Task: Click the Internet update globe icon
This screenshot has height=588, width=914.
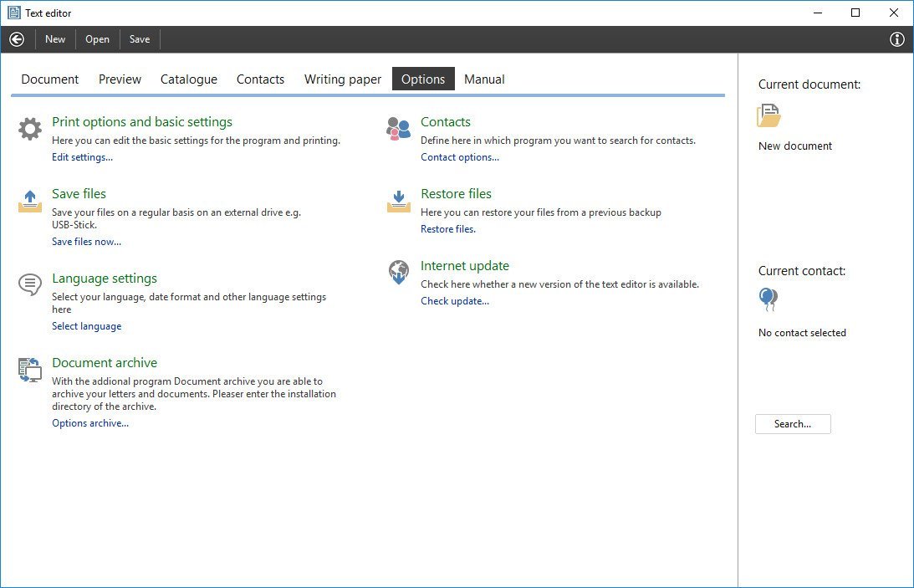Action: [399, 273]
